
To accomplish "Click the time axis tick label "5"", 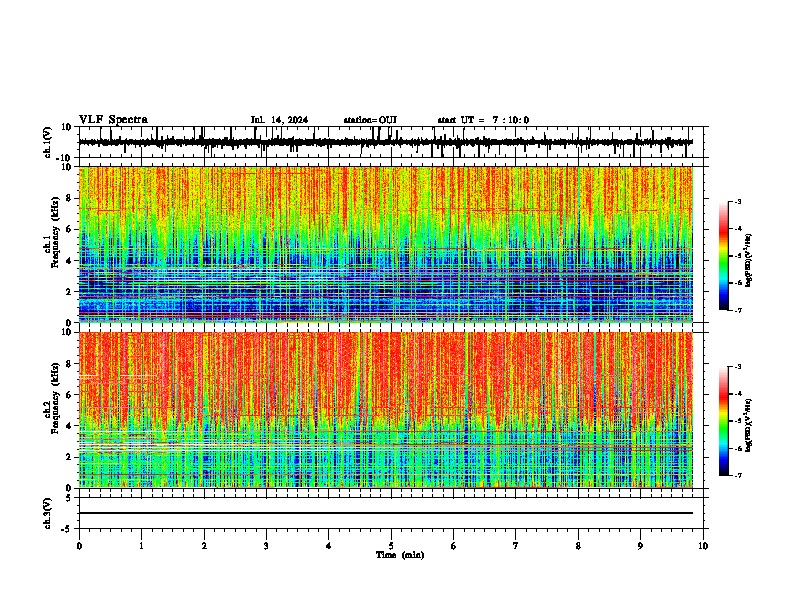I will 391,546.
